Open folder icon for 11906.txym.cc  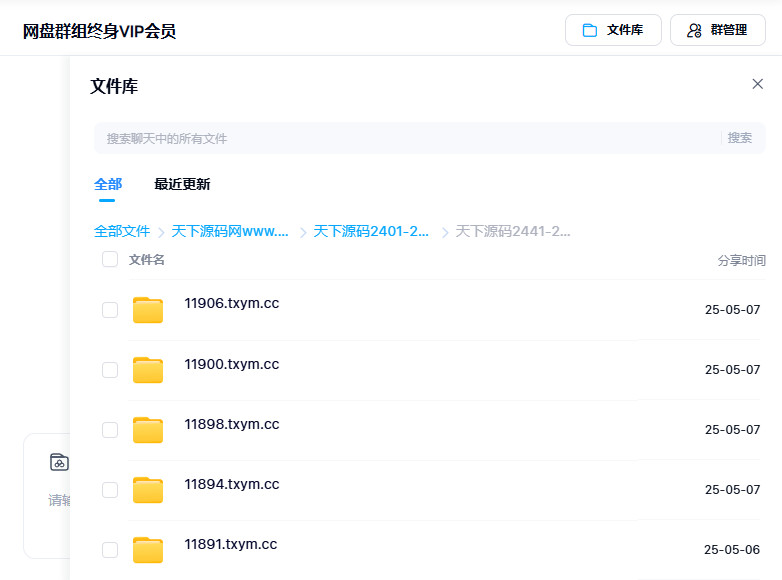[148, 310]
